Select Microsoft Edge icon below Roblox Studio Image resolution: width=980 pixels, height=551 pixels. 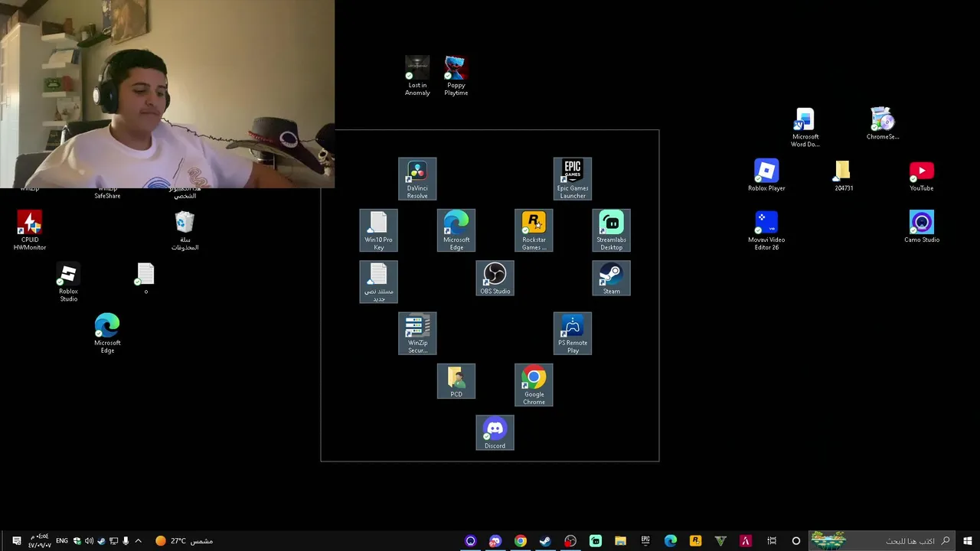coord(107,334)
